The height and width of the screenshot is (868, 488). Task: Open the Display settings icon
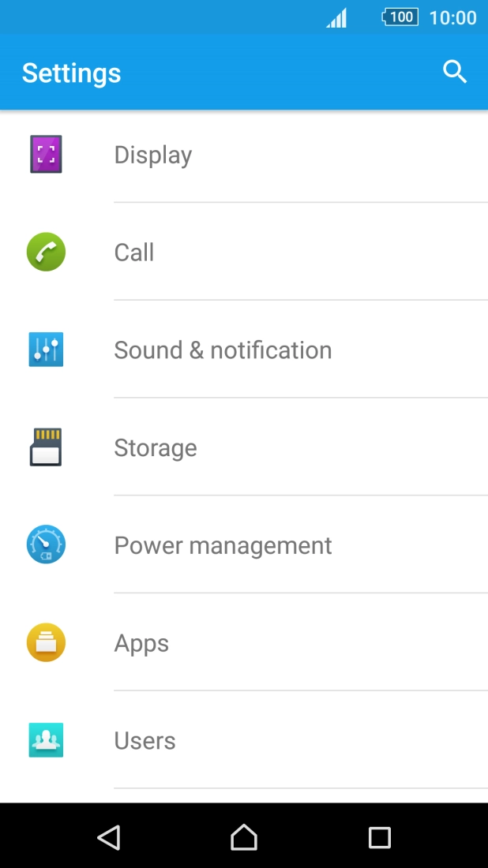coord(46,154)
